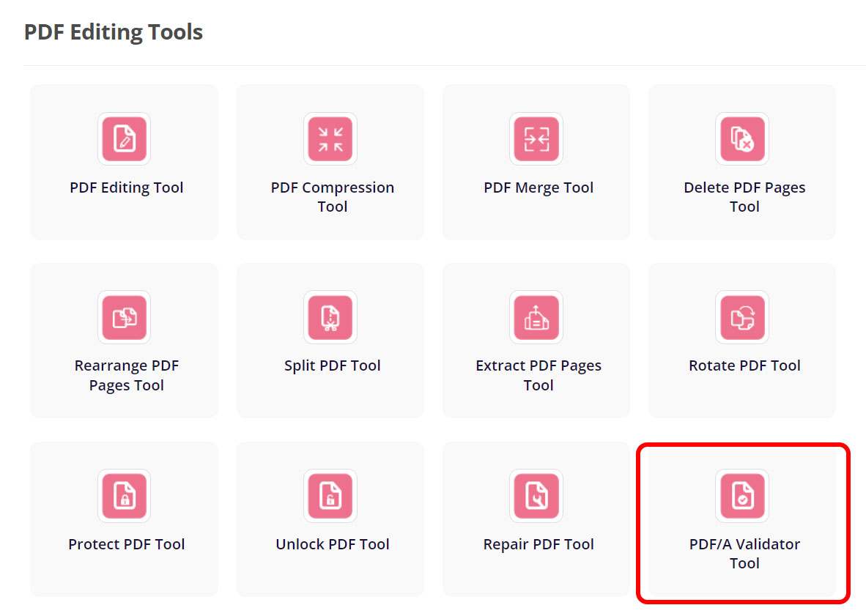The image size is (866, 616).
Task: Click the "PDF Compression Tool" label
Action: click(333, 197)
